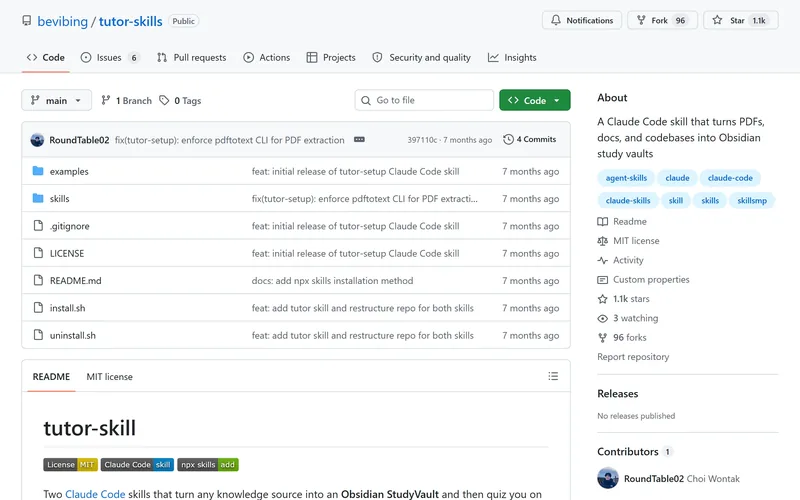
Task: Click the RoundTable02 commit author avatar
Action: point(37,140)
